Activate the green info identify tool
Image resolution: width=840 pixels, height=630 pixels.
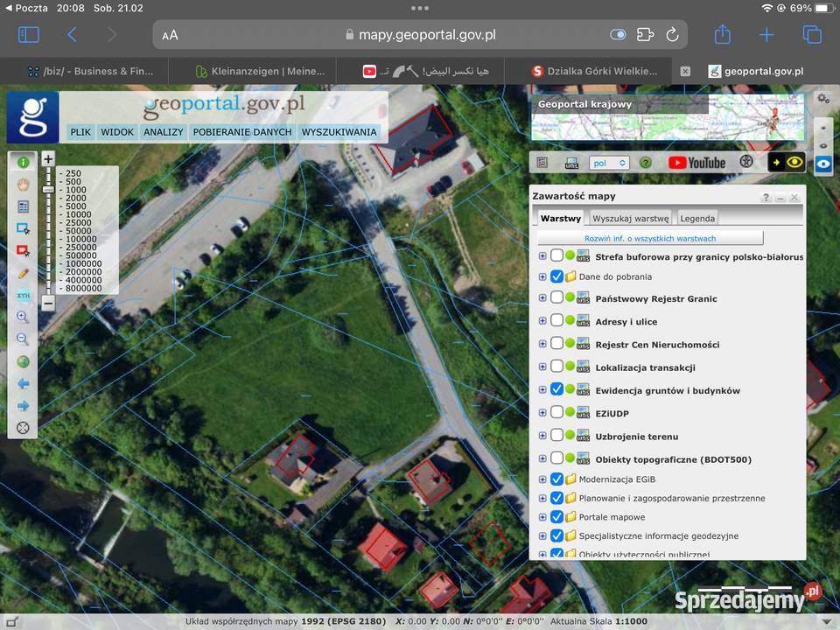pos(23,162)
